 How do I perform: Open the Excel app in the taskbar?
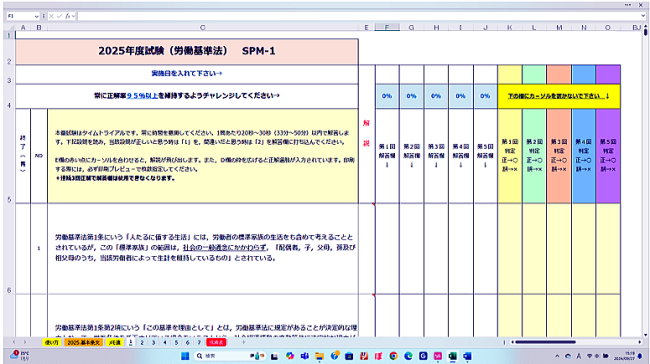pos(452,356)
